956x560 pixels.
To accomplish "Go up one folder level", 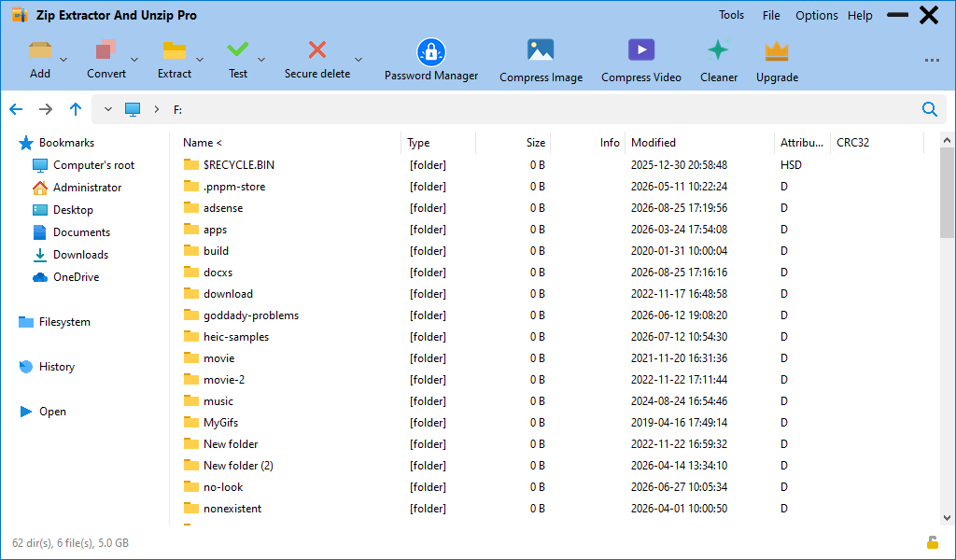I will click(x=76, y=109).
